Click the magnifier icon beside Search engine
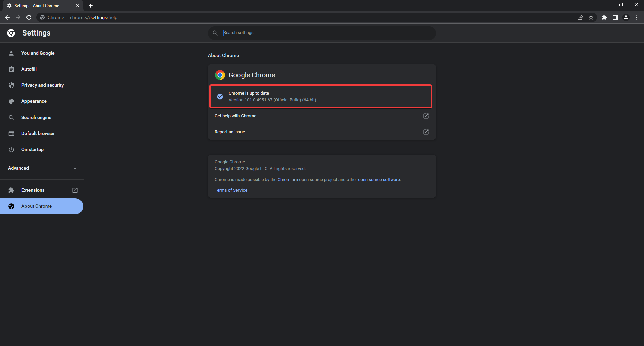This screenshot has height=346, width=644. coord(11,117)
